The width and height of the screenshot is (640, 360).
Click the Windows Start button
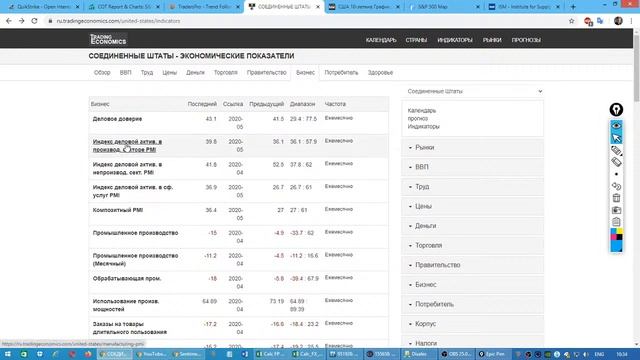pyautogui.click(x=7, y=354)
